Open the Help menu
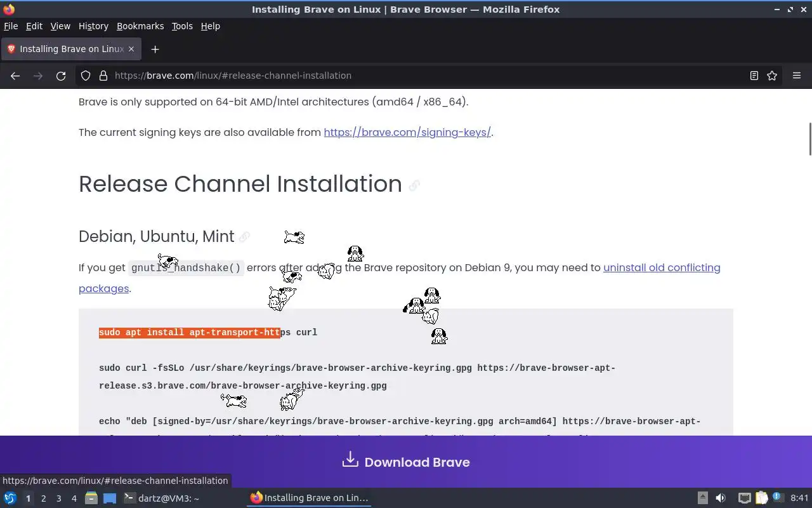 point(210,26)
